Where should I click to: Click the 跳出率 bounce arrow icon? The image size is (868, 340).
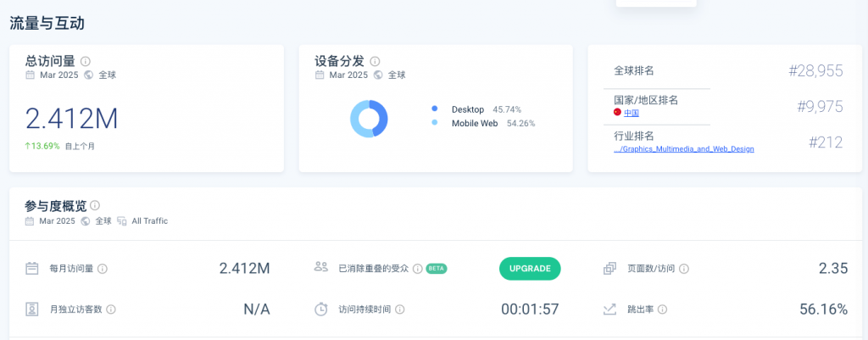(609, 309)
